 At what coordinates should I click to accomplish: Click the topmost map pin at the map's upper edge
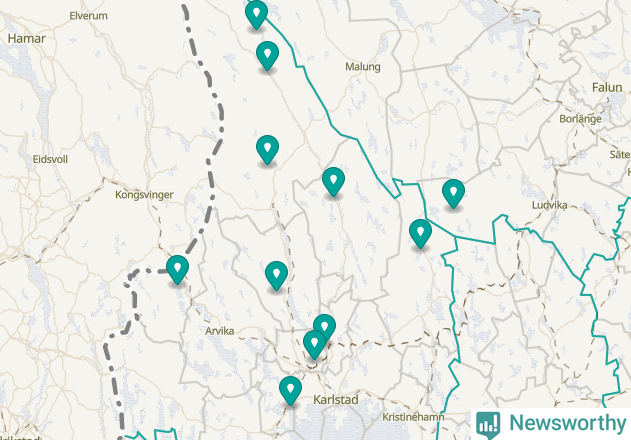(256, 14)
